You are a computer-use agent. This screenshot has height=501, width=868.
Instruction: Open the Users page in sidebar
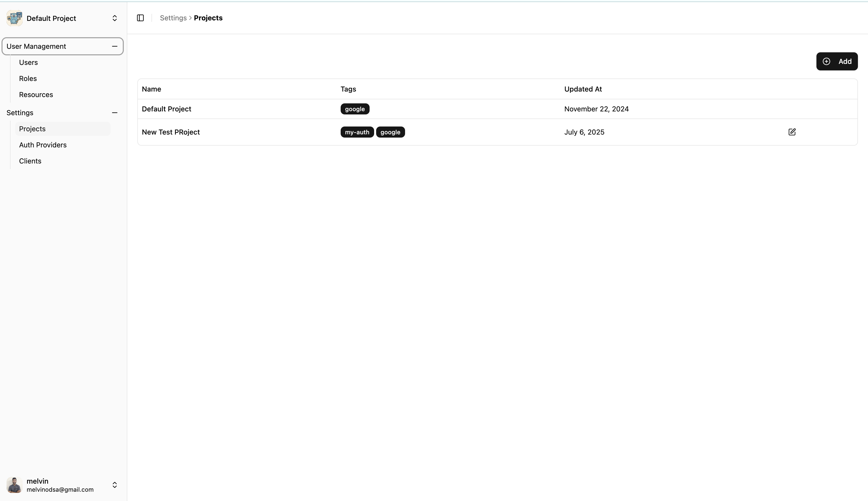(x=28, y=62)
